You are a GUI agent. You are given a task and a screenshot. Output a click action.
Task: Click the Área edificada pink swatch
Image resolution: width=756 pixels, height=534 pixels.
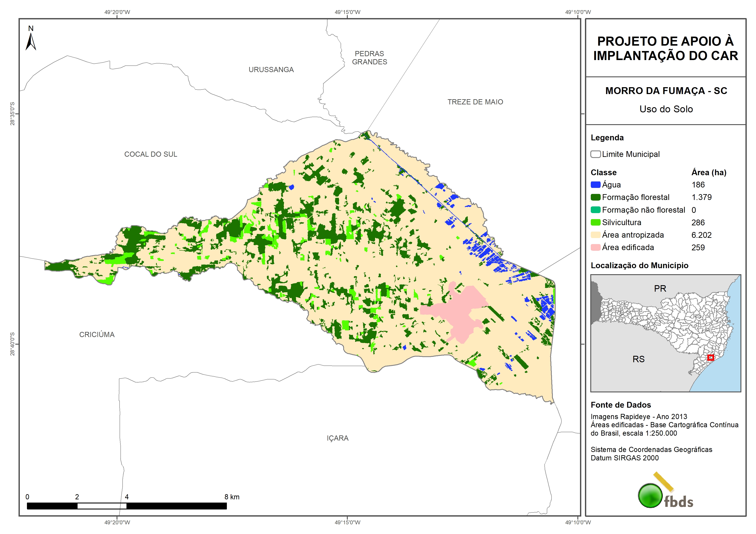click(595, 248)
